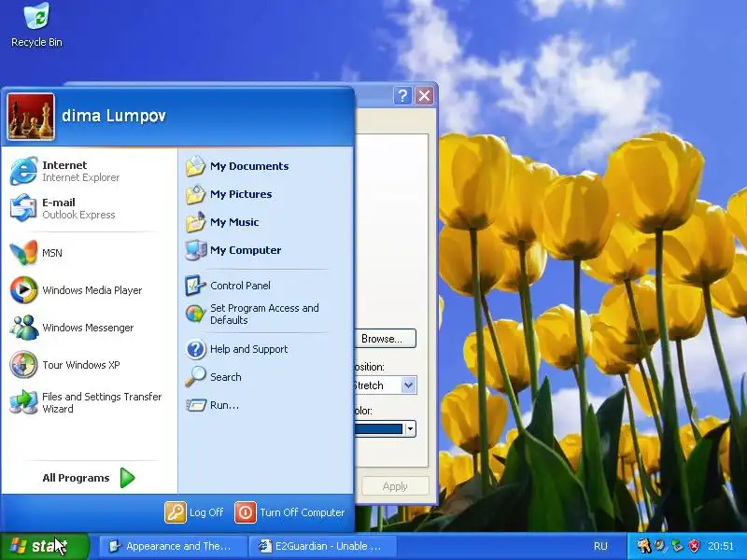Click the dialog's question mark help button
The height and width of the screenshot is (560, 747).
[x=402, y=96]
